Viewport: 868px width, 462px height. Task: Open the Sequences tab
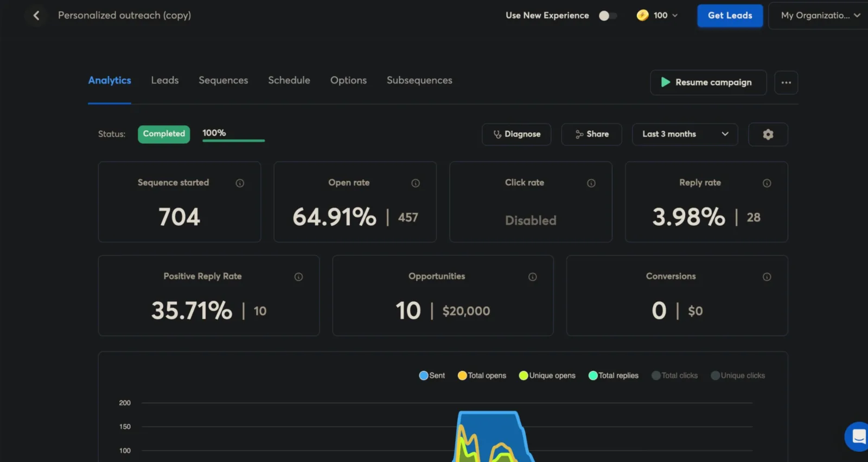click(x=224, y=80)
